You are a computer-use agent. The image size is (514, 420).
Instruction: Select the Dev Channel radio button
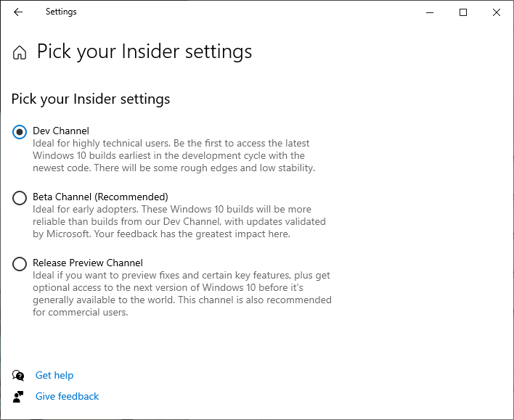tap(20, 132)
